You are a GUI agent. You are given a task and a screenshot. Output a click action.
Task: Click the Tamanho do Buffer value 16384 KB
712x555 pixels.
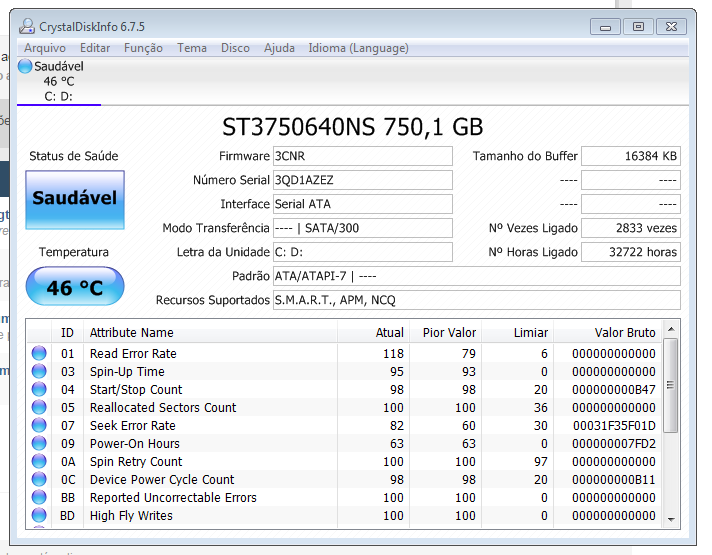coord(631,156)
